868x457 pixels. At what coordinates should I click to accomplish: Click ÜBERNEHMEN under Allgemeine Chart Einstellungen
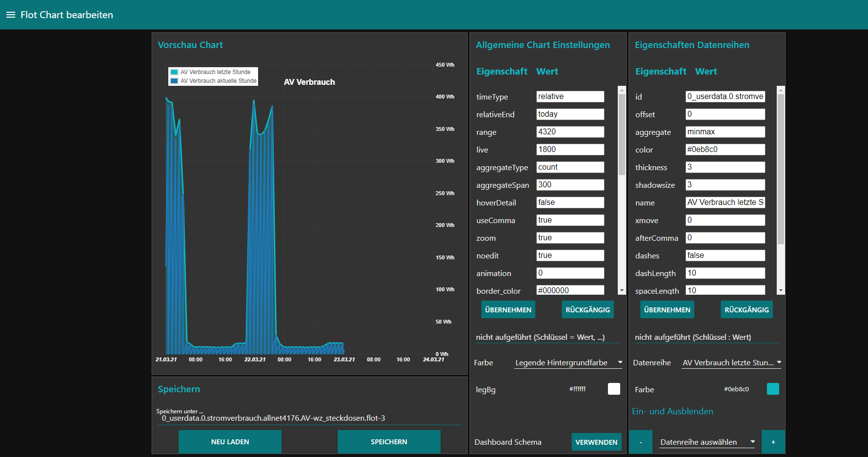(x=508, y=309)
